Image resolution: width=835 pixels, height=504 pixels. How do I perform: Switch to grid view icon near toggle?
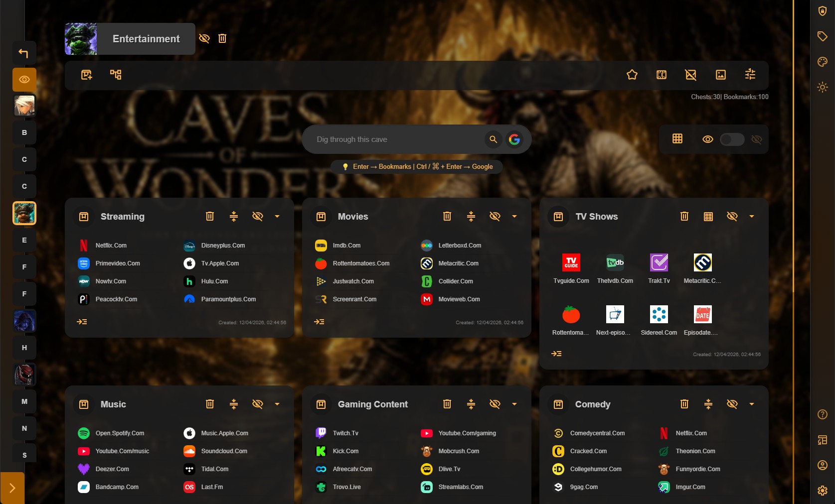pyautogui.click(x=677, y=139)
